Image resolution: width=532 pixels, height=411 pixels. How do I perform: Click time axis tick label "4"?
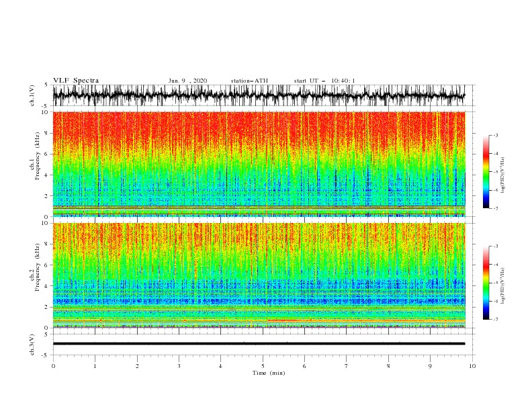point(220,366)
